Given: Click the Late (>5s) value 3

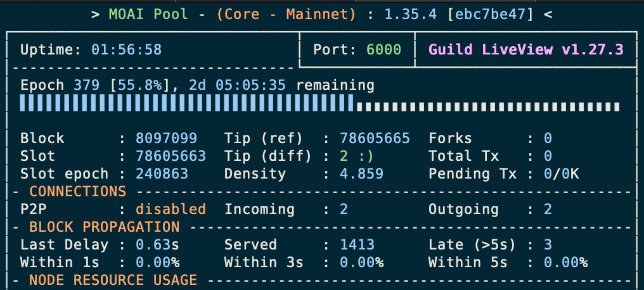Looking at the screenshot, I should pos(548,244).
